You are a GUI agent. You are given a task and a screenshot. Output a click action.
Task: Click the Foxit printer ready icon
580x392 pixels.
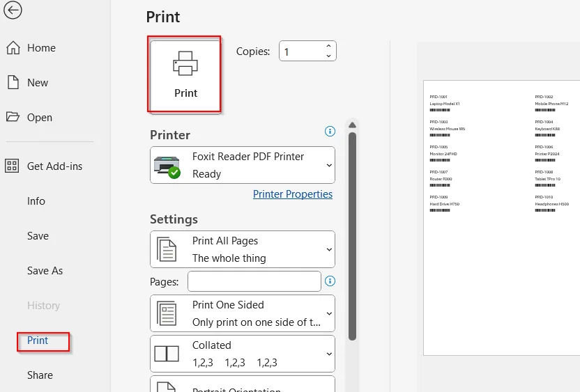pyautogui.click(x=167, y=167)
